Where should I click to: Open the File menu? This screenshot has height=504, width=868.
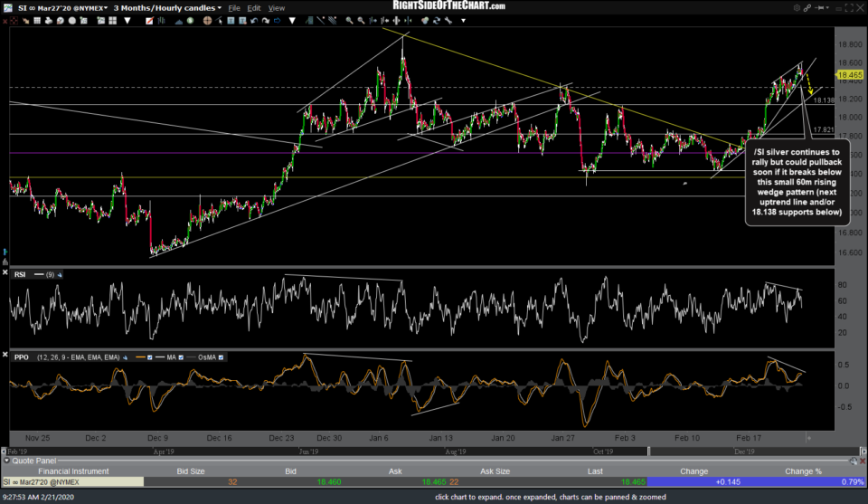coord(235,8)
